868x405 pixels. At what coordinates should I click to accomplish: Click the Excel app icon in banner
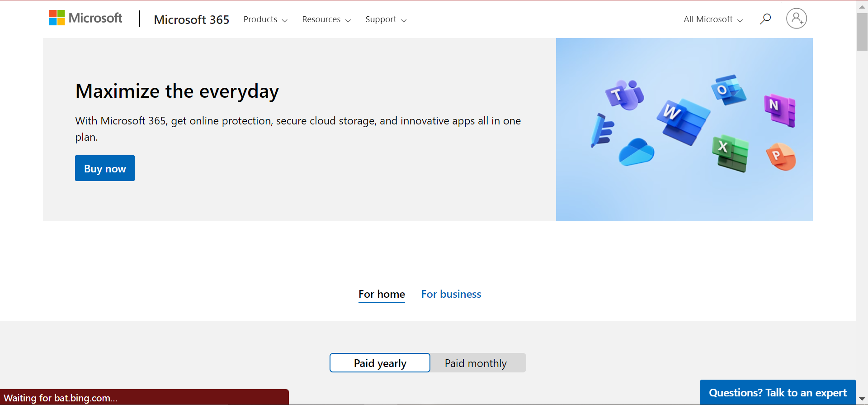pyautogui.click(x=731, y=153)
